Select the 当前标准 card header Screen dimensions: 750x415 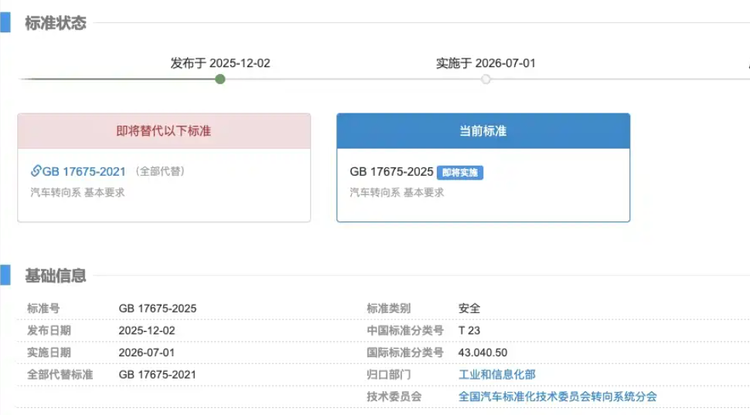(x=483, y=131)
